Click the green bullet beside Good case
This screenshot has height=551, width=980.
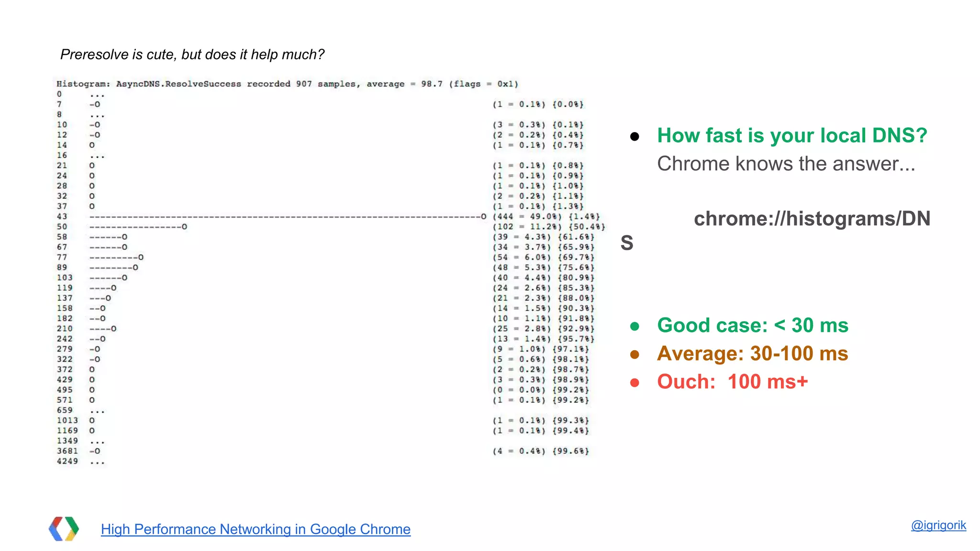coord(635,326)
